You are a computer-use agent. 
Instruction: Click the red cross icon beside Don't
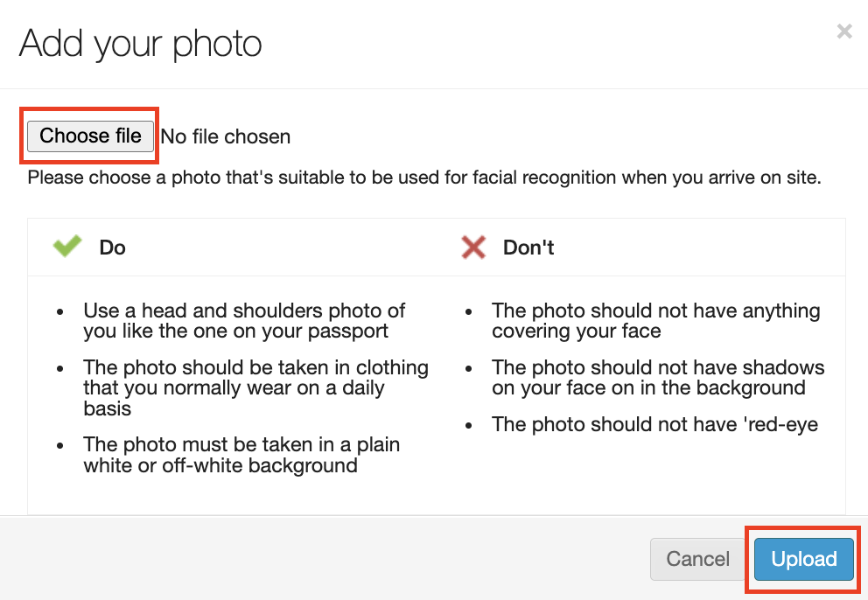pyautogui.click(x=473, y=248)
